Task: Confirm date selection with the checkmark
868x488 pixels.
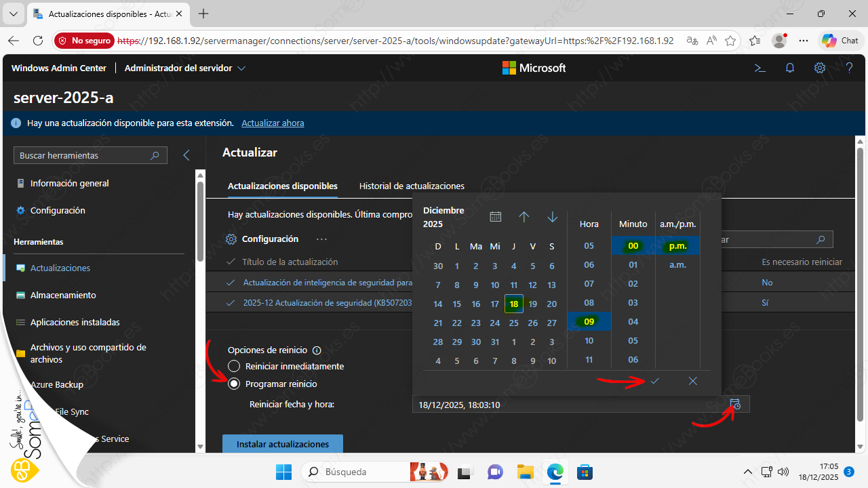Action: pos(654,381)
